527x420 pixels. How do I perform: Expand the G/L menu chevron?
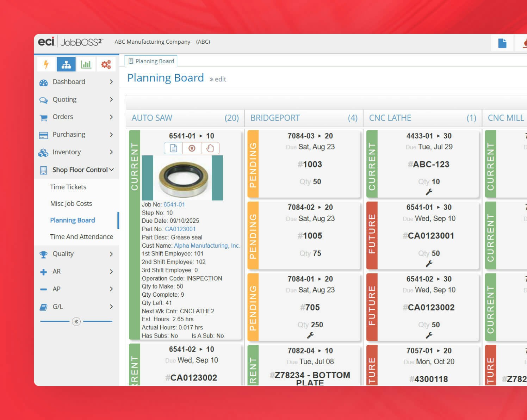pos(111,307)
